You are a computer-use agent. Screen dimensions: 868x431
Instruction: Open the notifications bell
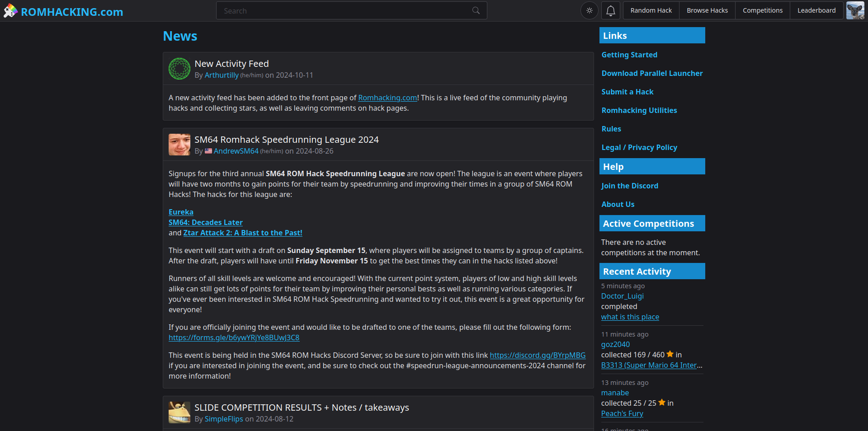(x=610, y=10)
